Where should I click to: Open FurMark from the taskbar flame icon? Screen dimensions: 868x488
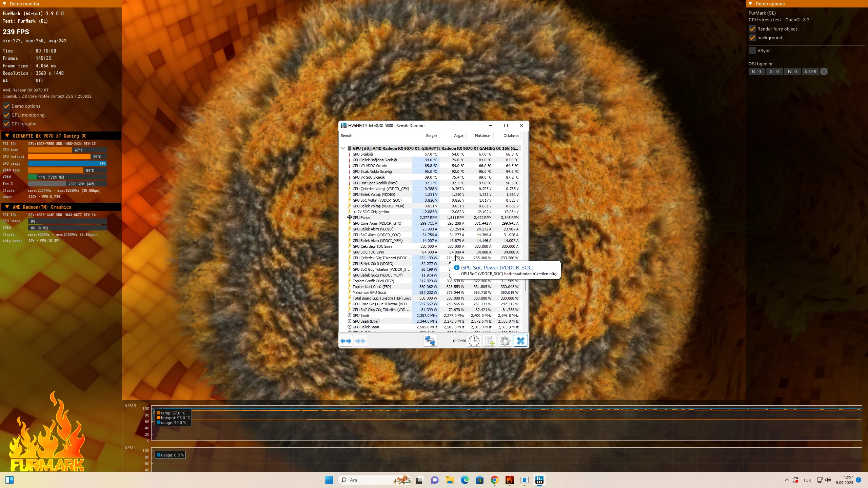pyautogui.click(x=509, y=480)
